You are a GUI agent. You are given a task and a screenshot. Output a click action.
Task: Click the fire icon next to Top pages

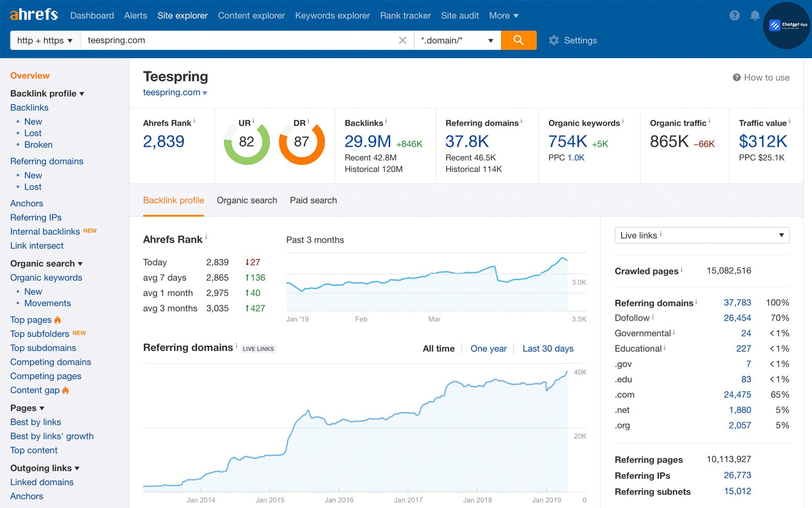click(x=58, y=319)
